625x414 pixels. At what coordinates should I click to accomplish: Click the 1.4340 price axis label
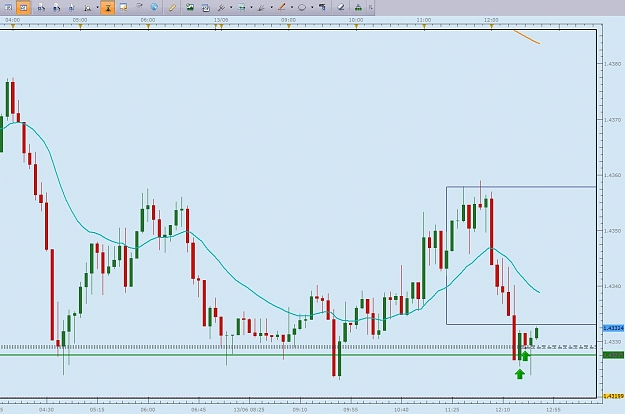pos(612,286)
